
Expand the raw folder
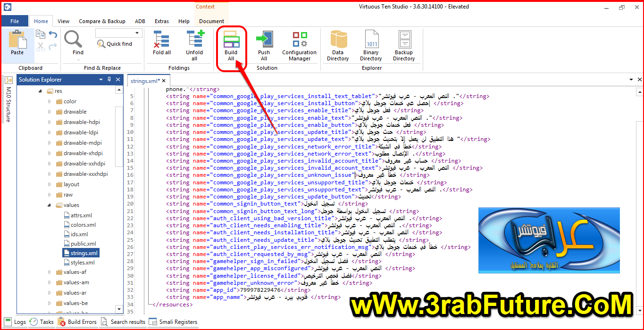click(x=50, y=195)
